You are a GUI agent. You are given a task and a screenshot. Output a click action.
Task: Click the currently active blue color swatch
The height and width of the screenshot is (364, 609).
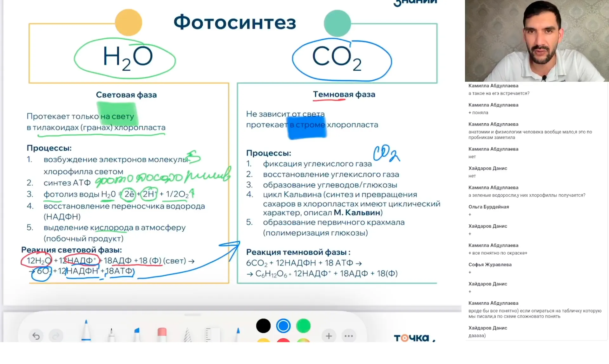tap(283, 326)
